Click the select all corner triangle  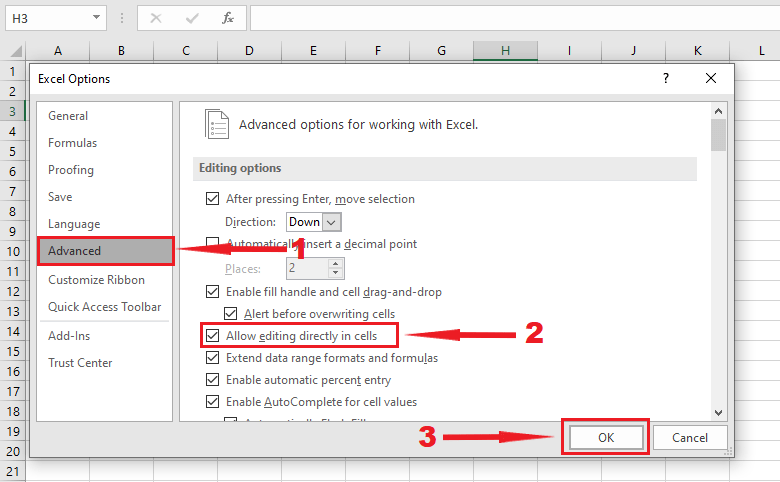16,51
